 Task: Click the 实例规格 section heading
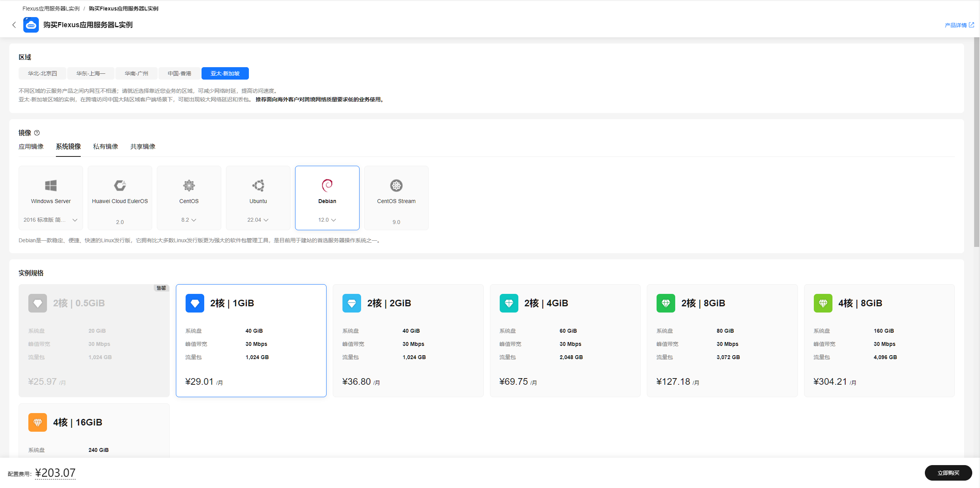tap(31, 273)
